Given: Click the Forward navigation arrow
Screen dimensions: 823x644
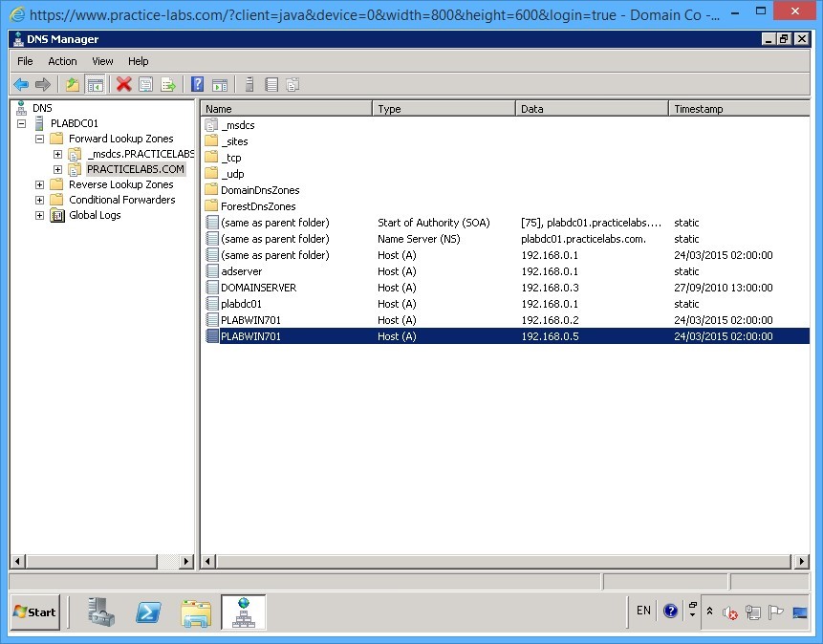Looking at the screenshot, I should (43, 84).
